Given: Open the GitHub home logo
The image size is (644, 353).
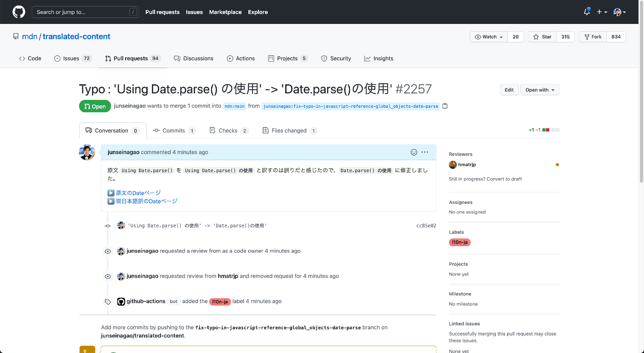Looking at the screenshot, I should point(19,12).
